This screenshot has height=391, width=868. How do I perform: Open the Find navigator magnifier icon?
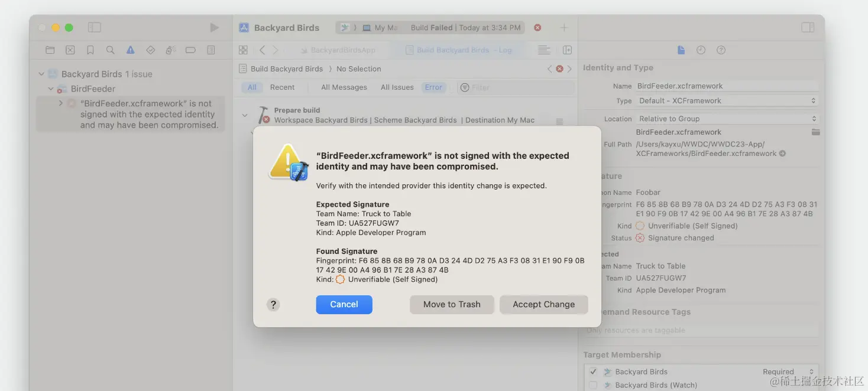tap(110, 50)
